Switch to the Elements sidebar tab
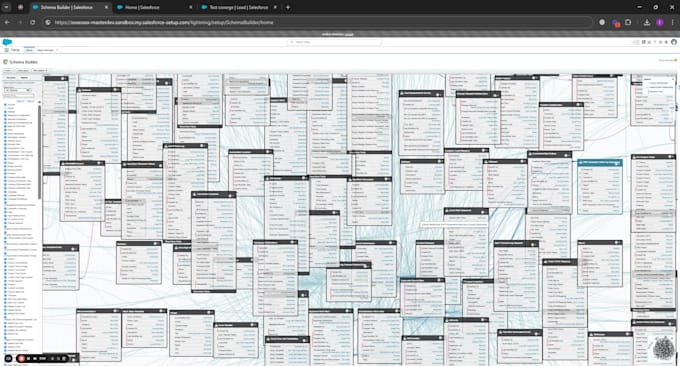The width and height of the screenshot is (680, 366). [11, 78]
